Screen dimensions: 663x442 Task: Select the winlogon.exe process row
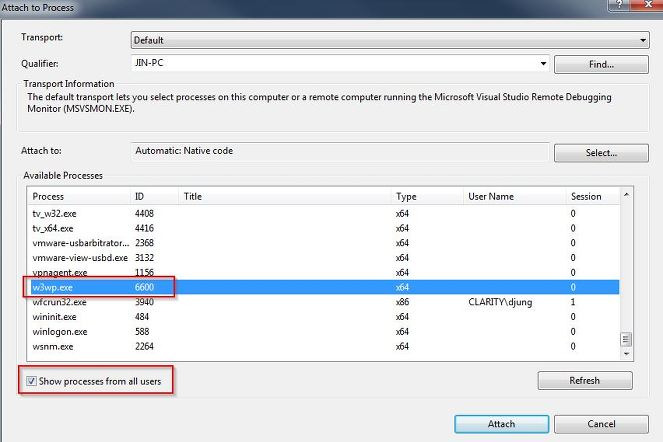[323, 332]
